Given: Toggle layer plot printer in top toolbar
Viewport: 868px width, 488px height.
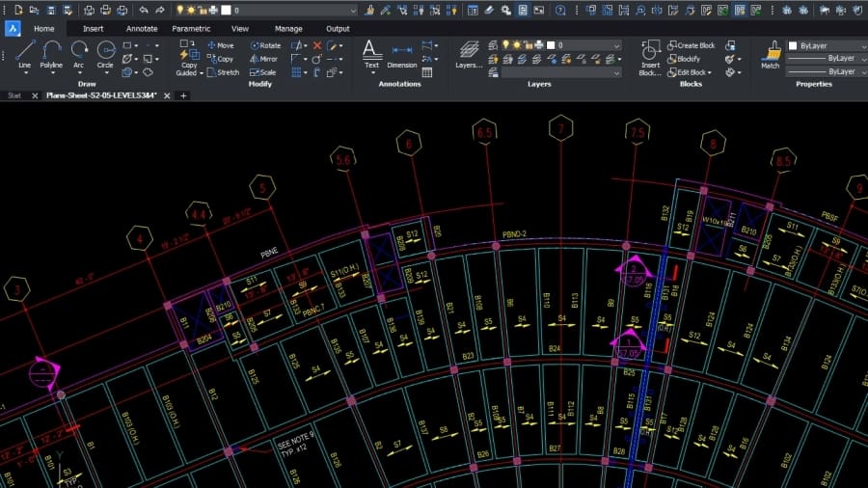Looking at the screenshot, I should click(213, 10).
